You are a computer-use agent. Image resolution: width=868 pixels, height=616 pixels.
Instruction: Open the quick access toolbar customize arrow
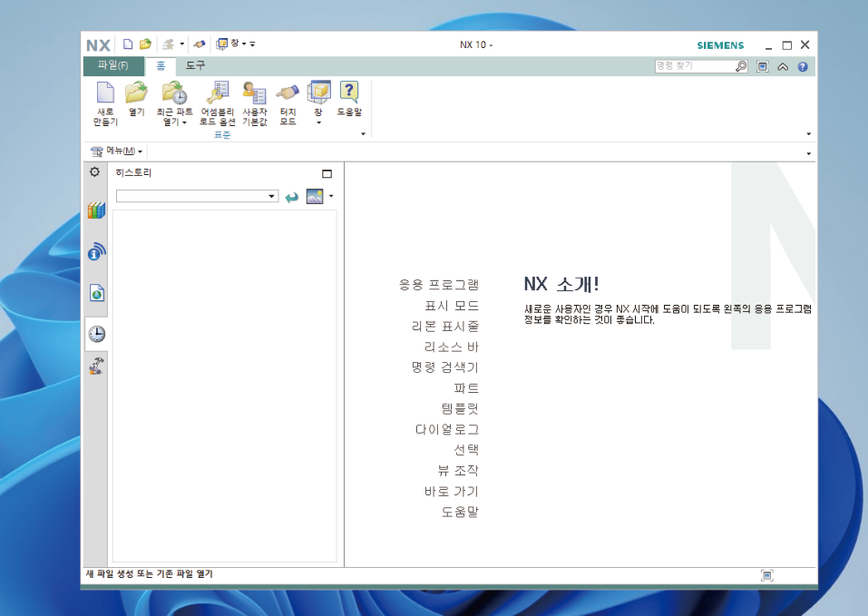252,44
